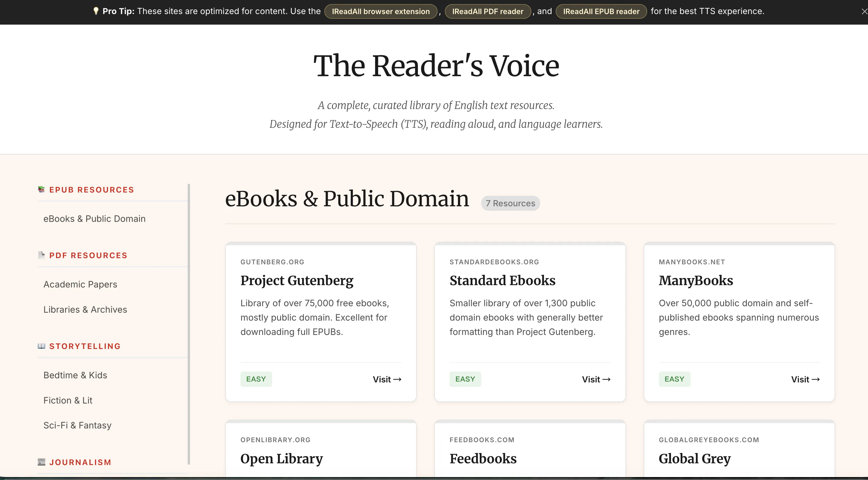Viewport: 868px width, 480px height.
Task: Click the STANDARDEBOOKS.ORG domain label
Action: [494, 262]
